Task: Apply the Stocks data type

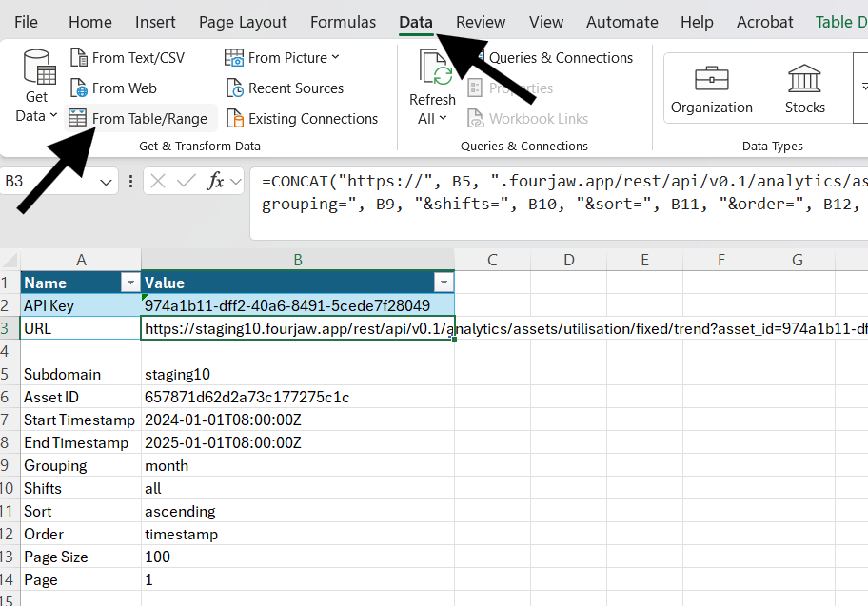Action: [804, 88]
